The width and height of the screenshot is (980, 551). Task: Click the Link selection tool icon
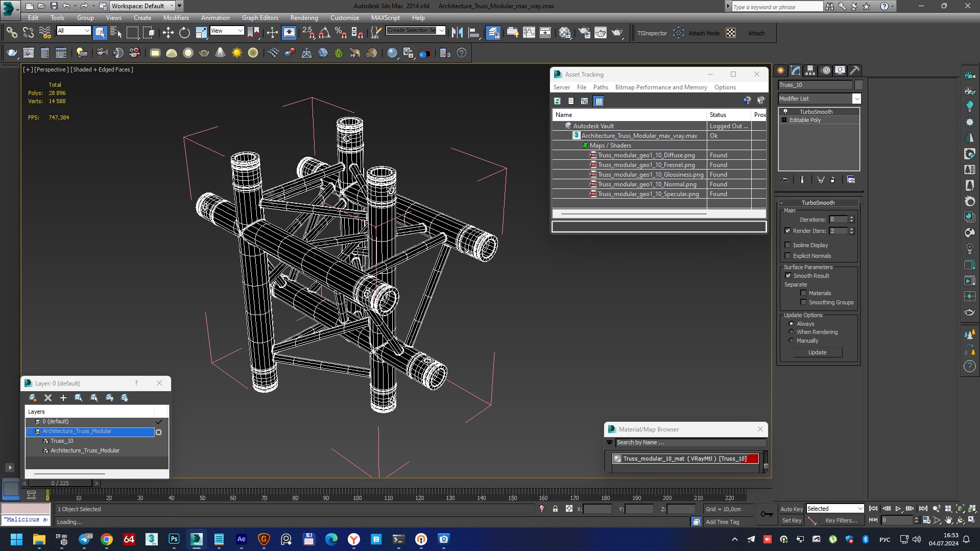click(12, 33)
